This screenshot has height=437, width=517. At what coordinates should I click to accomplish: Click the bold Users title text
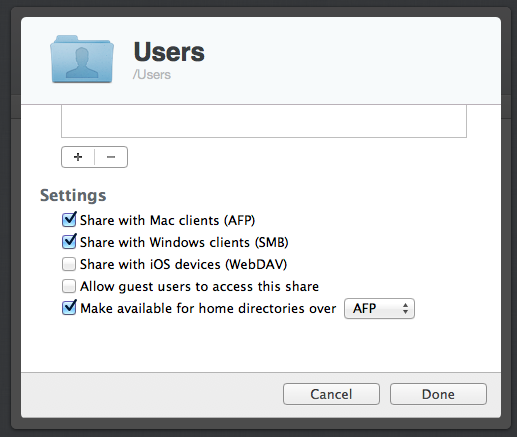pos(169,52)
